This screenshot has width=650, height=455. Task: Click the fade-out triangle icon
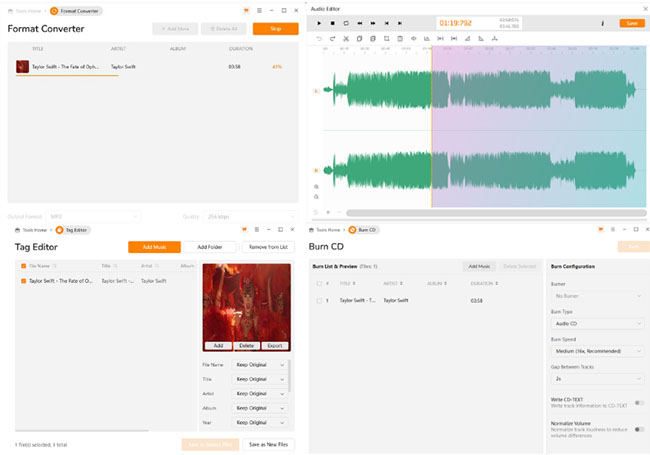(481, 39)
